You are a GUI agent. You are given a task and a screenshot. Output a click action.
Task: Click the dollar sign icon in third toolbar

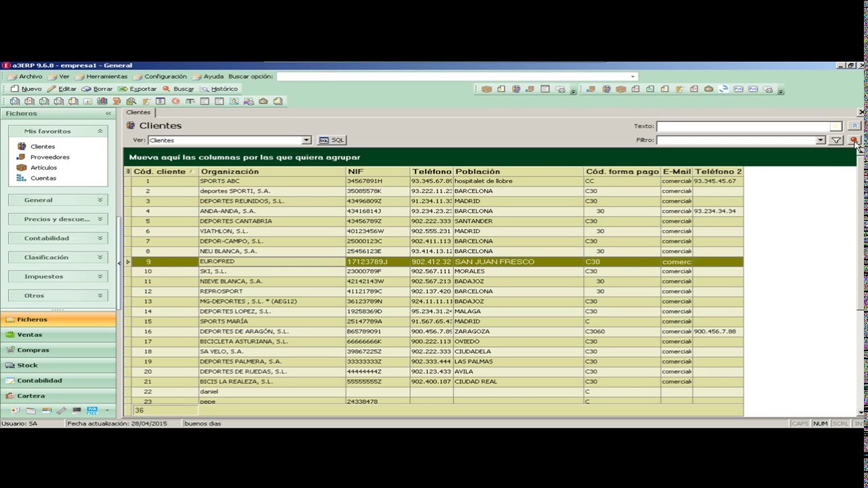(x=160, y=101)
